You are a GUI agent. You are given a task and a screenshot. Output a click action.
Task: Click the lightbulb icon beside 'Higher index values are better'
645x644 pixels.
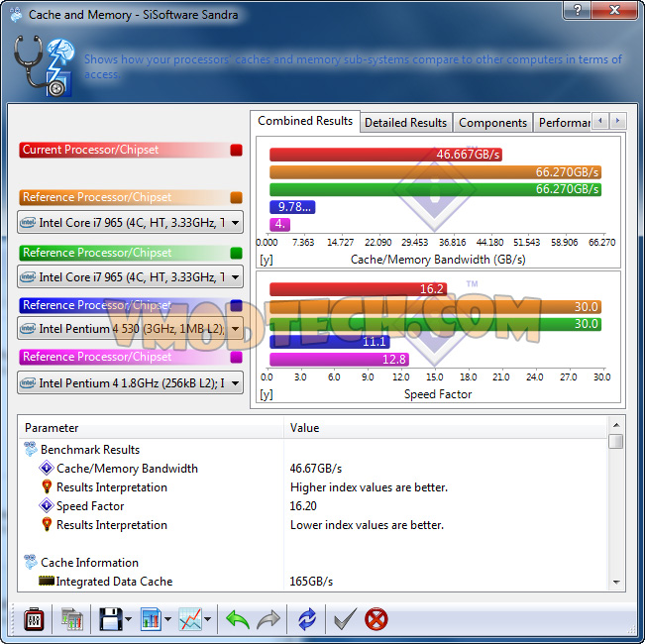[x=47, y=486]
